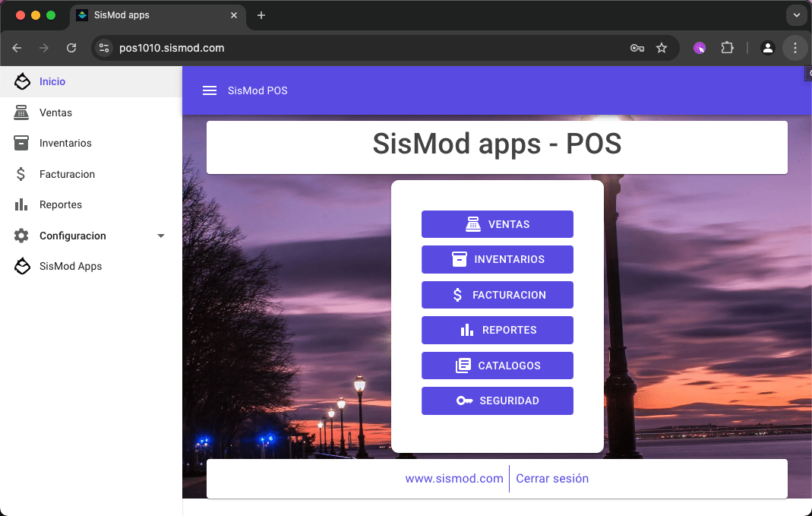Click the SEGURIDAD button
The height and width of the screenshot is (516, 812).
[x=497, y=401]
